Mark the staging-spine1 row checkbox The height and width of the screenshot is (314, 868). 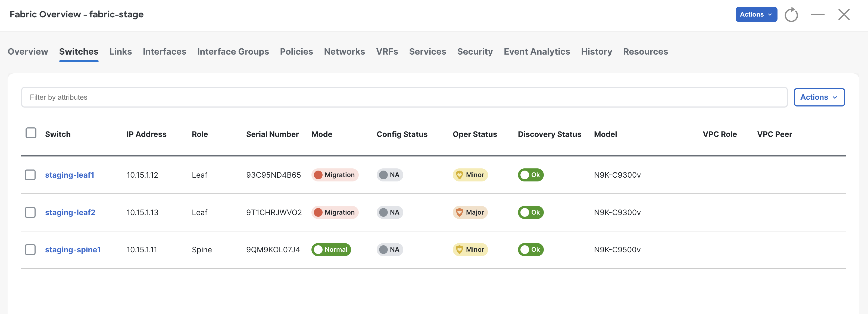coord(30,250)
